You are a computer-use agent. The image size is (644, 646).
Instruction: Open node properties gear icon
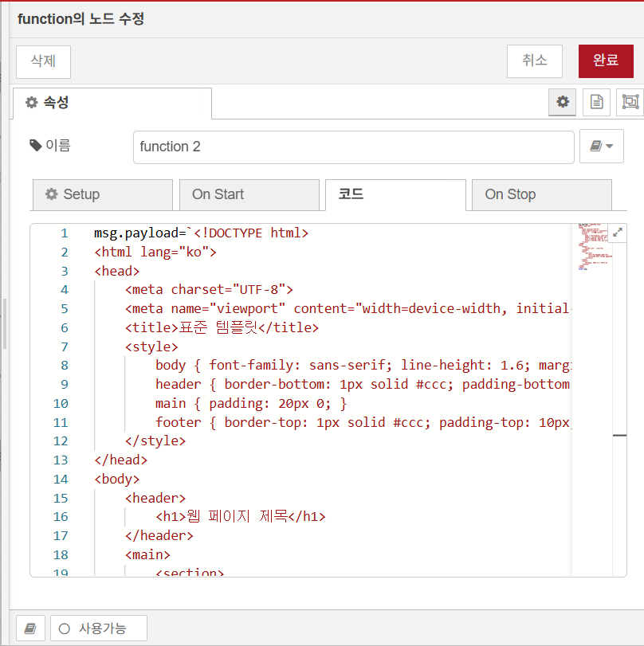coord(563,102)
